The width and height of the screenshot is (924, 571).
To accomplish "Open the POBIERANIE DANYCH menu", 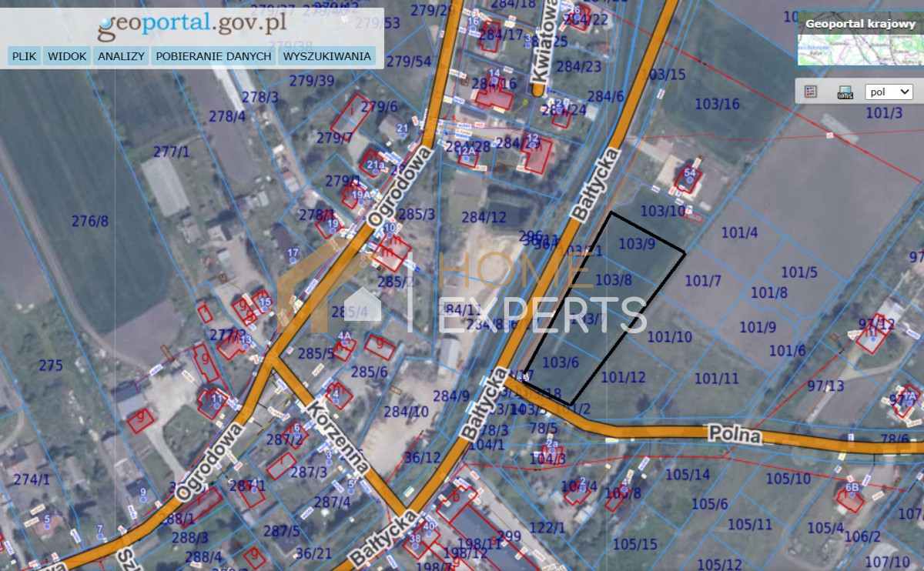I will click(x=213, y=56).
